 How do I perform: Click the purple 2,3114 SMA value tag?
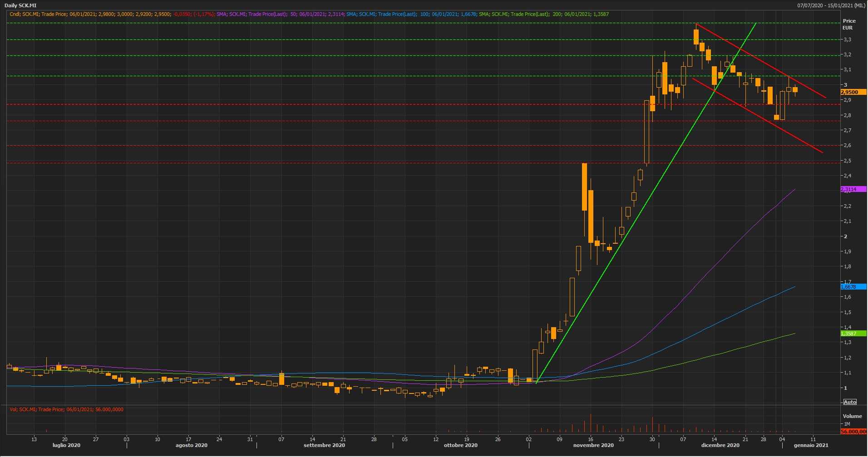[x=853, y=189]
